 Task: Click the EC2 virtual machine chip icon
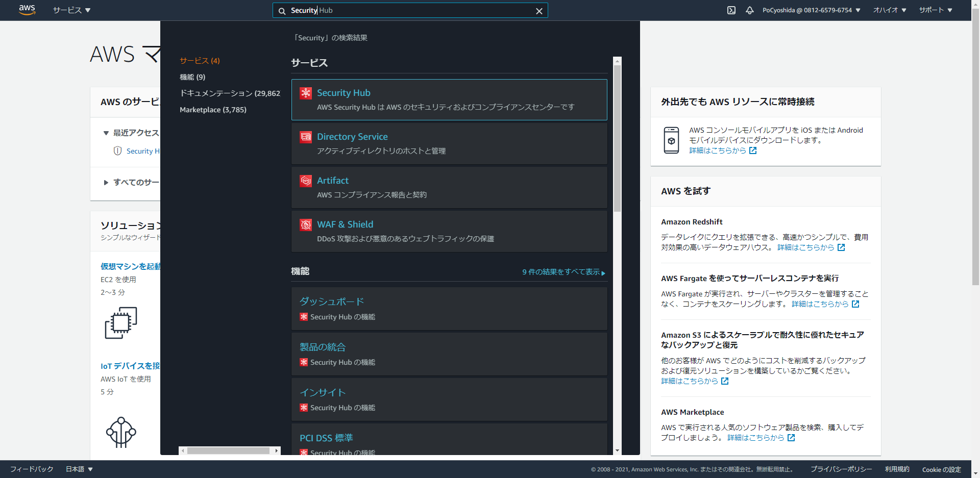click(121, 322)
